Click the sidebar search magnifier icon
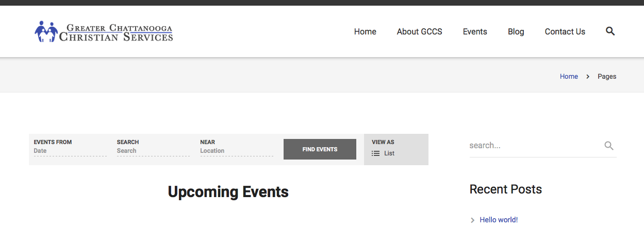The width and height of the screenshot is (644, 229). [x=608, y=146]
